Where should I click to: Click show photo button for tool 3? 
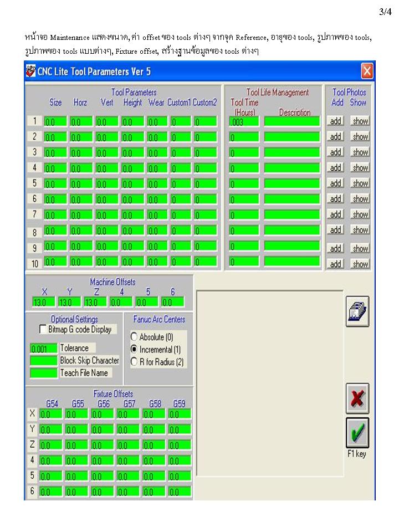[x=360, y=152]
